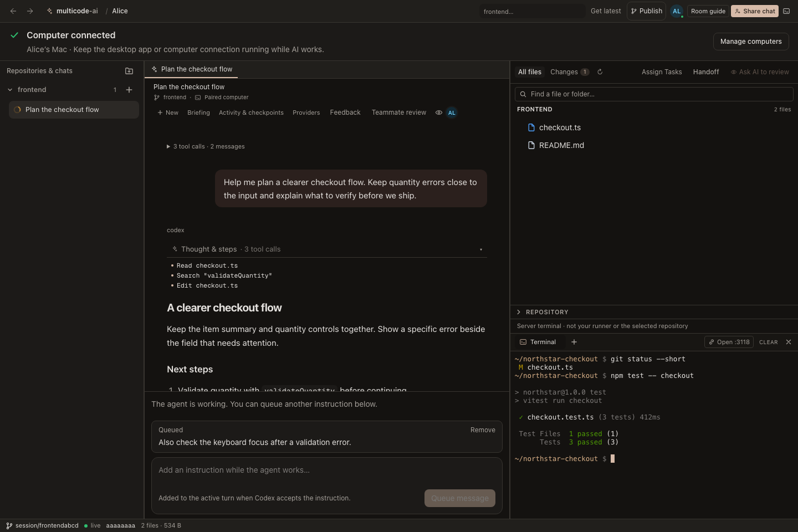The height and width of the screenshot is (532, 798).
Task: Open Assign Tasks
Action: coord(662,72)
